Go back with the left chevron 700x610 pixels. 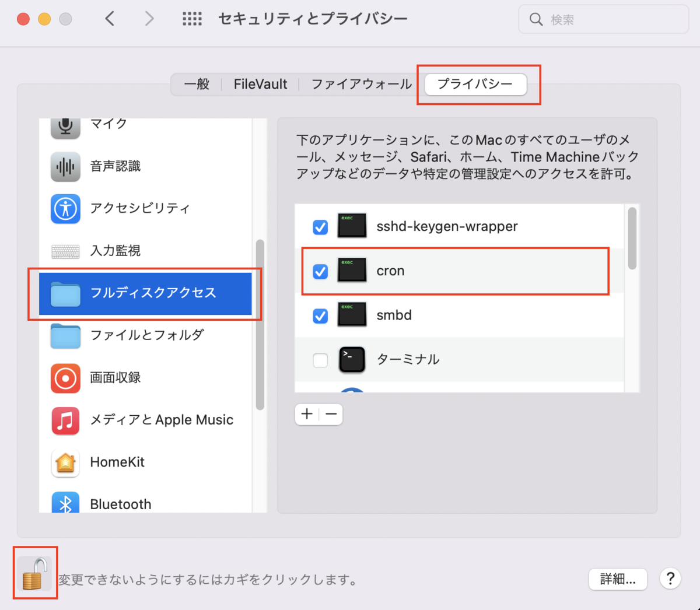[110, 19]
